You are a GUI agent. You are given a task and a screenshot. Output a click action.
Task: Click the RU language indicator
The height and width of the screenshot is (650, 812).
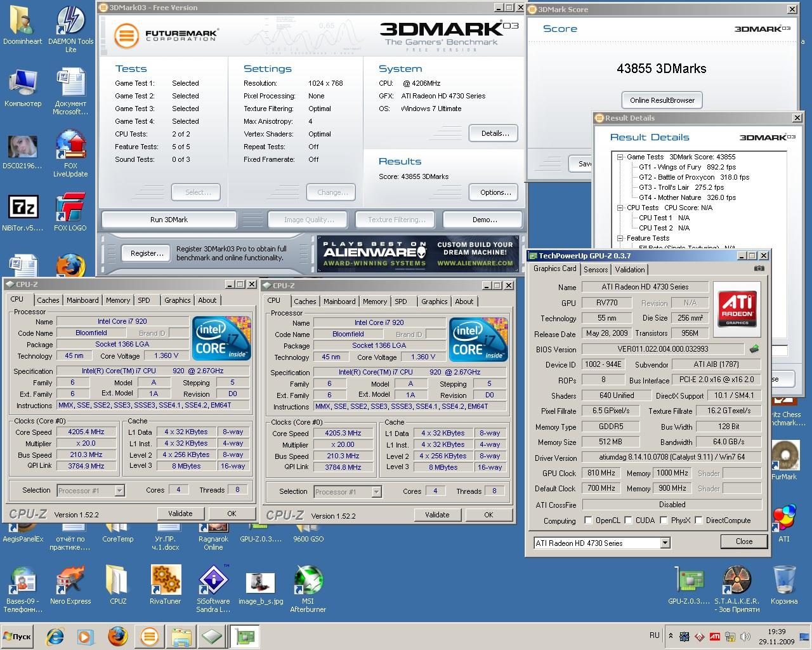point(655,635)
